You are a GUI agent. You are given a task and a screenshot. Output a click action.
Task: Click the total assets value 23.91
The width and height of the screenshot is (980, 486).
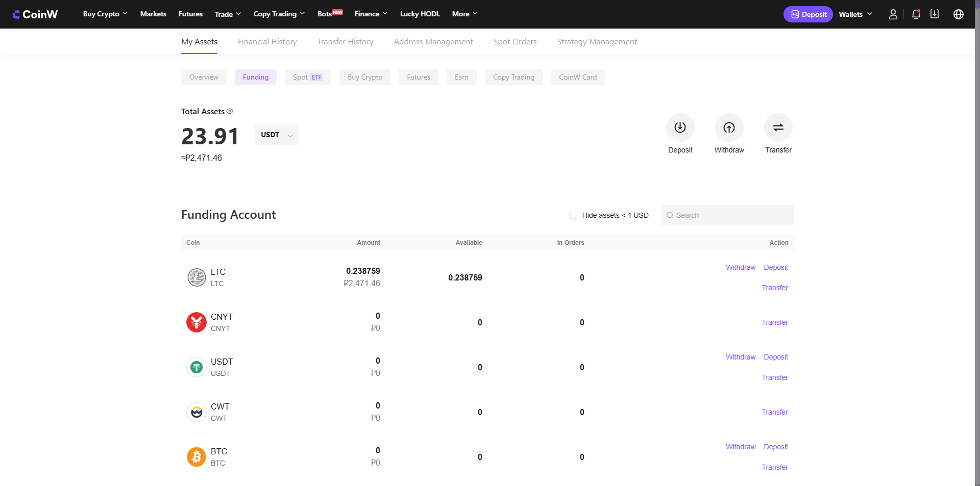(210, 137)
